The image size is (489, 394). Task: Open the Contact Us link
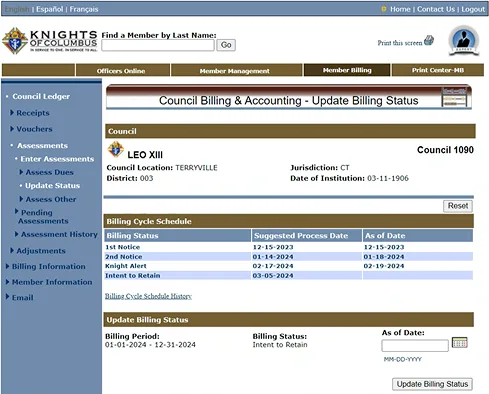click(x=436, y=9)
